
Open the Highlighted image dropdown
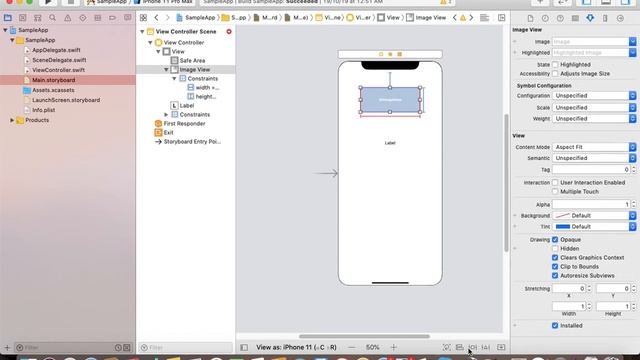coord(632,53)
